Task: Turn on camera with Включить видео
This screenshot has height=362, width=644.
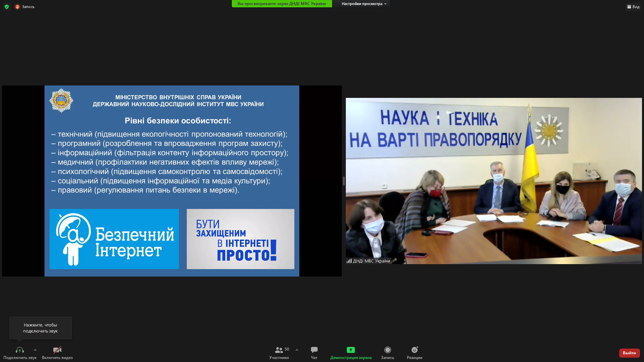Action: pyautogui.click(x=57, y=353)
